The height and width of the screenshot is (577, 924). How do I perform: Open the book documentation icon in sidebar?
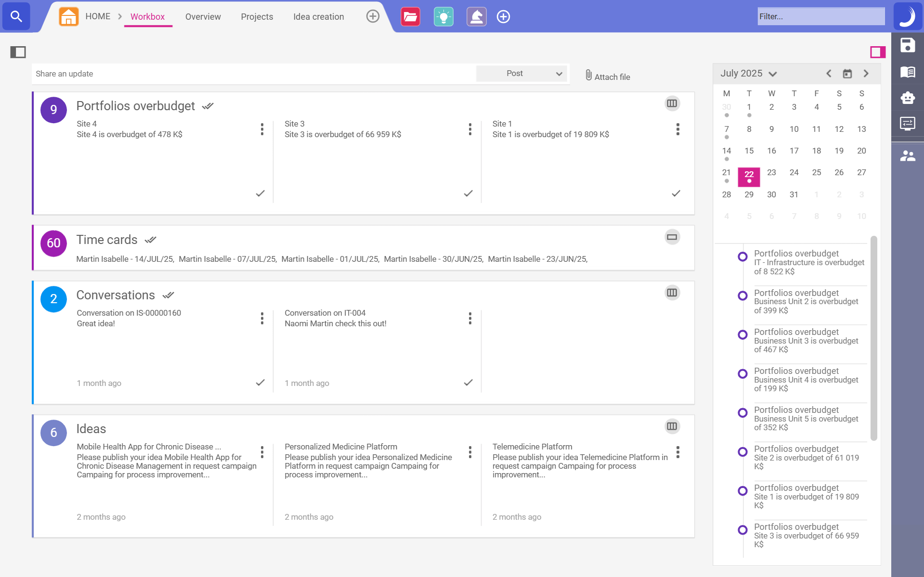(908, 72)
